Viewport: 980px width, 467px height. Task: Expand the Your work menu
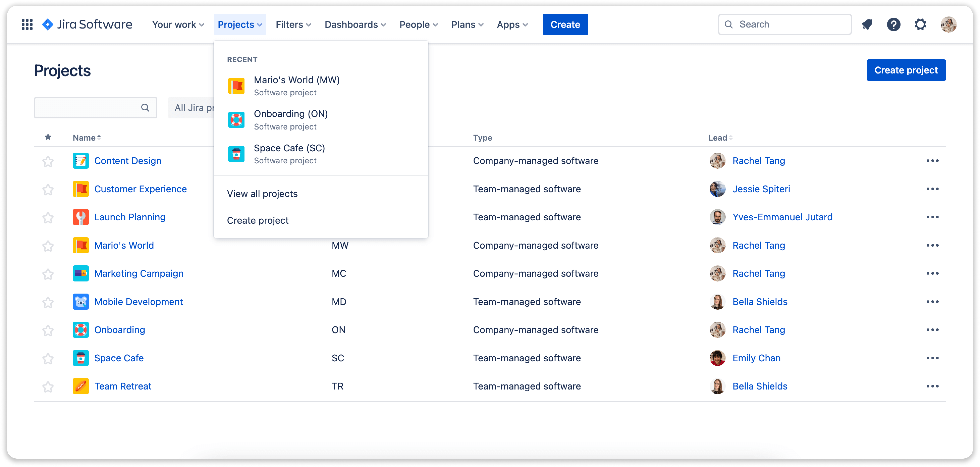tap(177, 24)
